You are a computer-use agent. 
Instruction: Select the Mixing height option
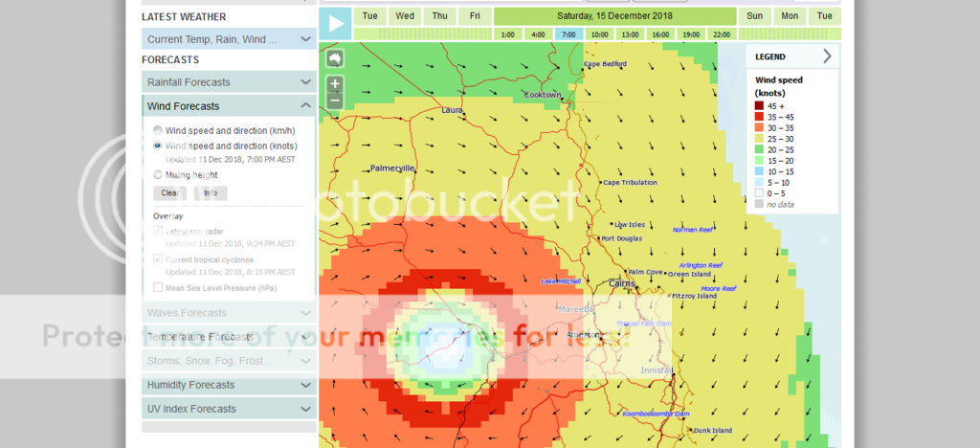(158, 175)
